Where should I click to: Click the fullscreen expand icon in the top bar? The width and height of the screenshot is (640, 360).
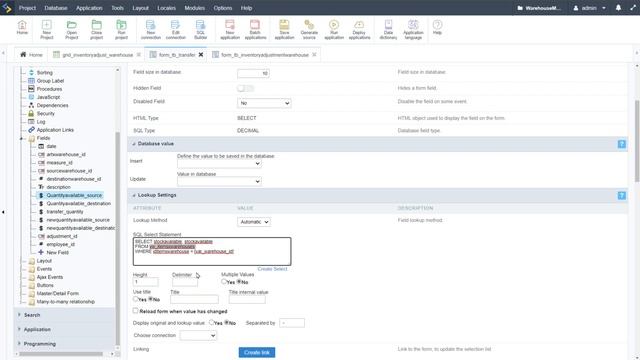[x=633, y=8]
